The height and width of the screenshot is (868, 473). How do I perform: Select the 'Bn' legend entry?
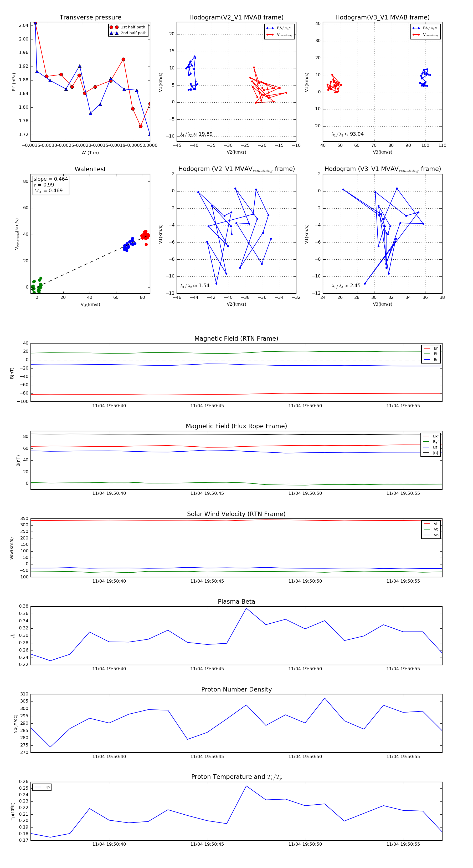click(x=431, y=360)
